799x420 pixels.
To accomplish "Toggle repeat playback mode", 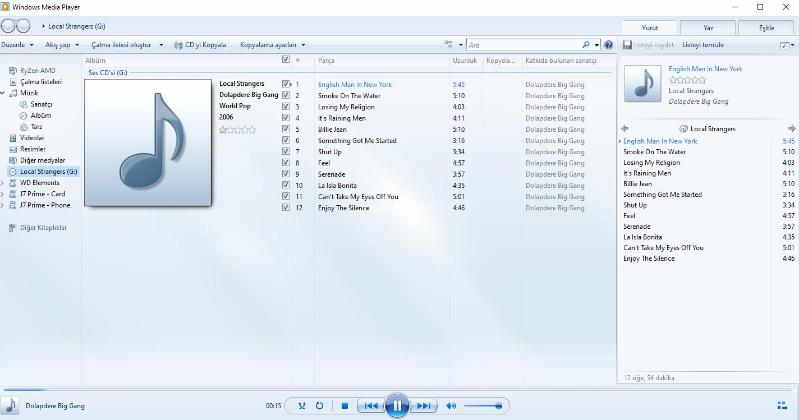I will tap(319, 406).
